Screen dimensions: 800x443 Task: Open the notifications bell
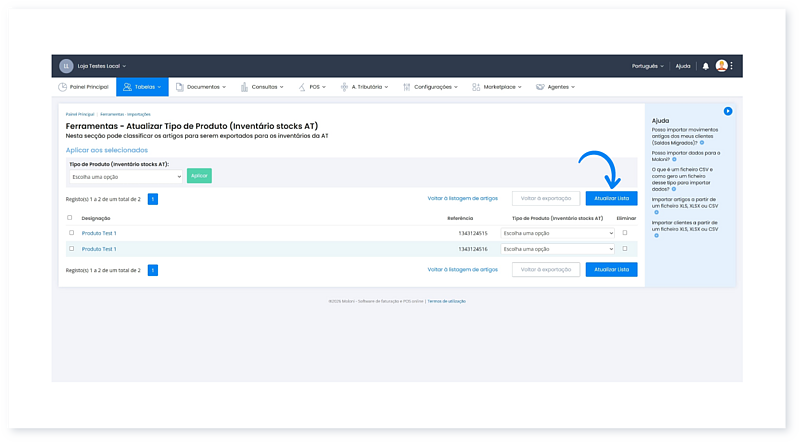[706, 66]
